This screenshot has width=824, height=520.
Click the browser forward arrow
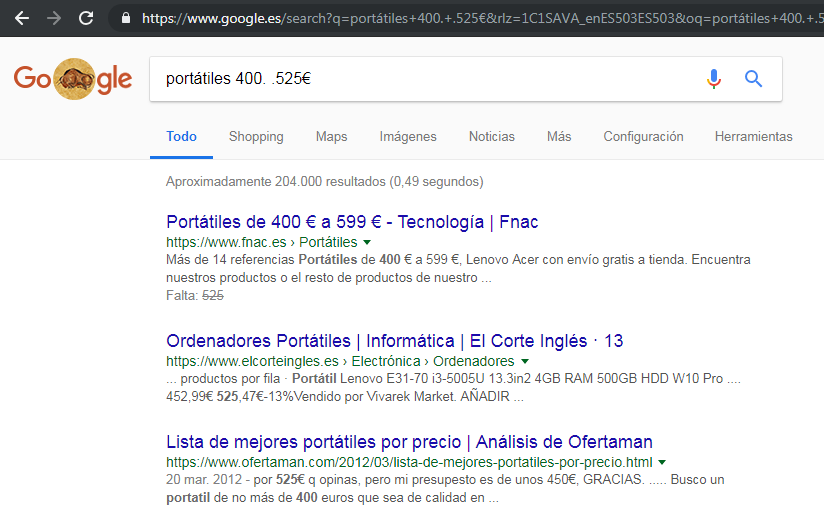click(x=54, y=18)
